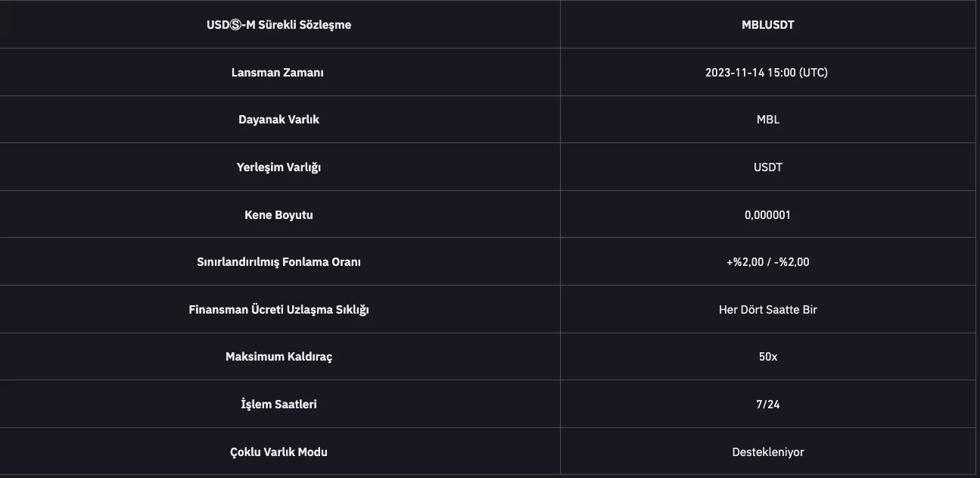980x478 pixels.
Task: Select the MBL underlying asset value
Action: click(767, 120)
